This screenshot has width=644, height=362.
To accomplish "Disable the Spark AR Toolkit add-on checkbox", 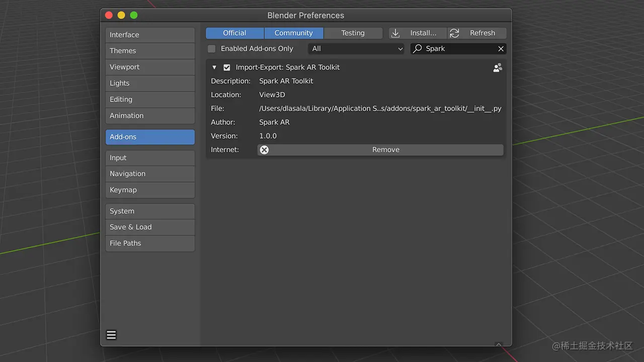I will [x=227, y=67].
